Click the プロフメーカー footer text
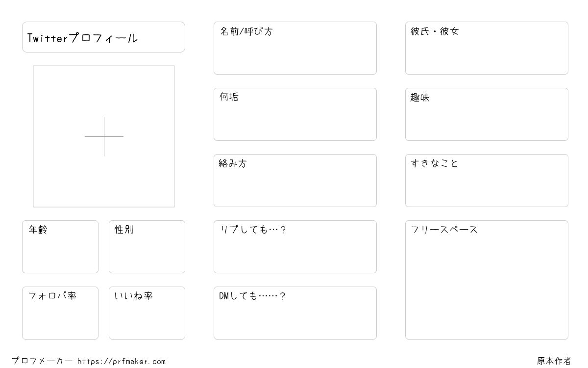 pyautogui.click(x=42, y=361)
